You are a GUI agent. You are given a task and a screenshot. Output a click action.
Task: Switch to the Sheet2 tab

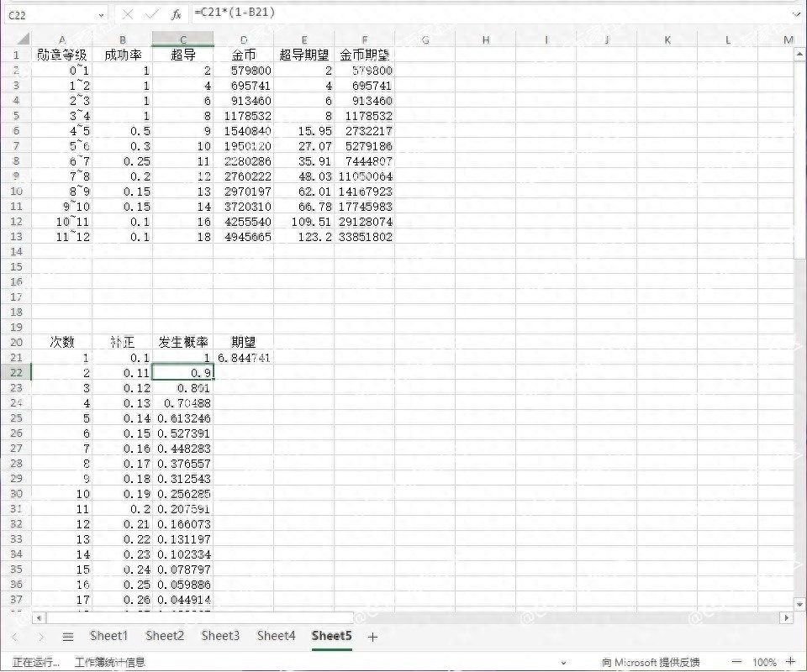165,636
